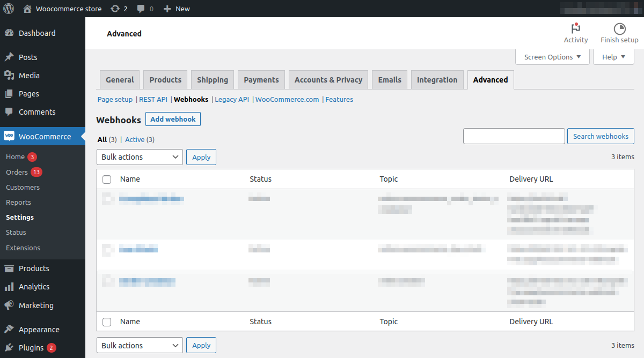This screenshot has height=358, width=644.
Task: Open the Bulk actions dropdown
Action: 140,156
